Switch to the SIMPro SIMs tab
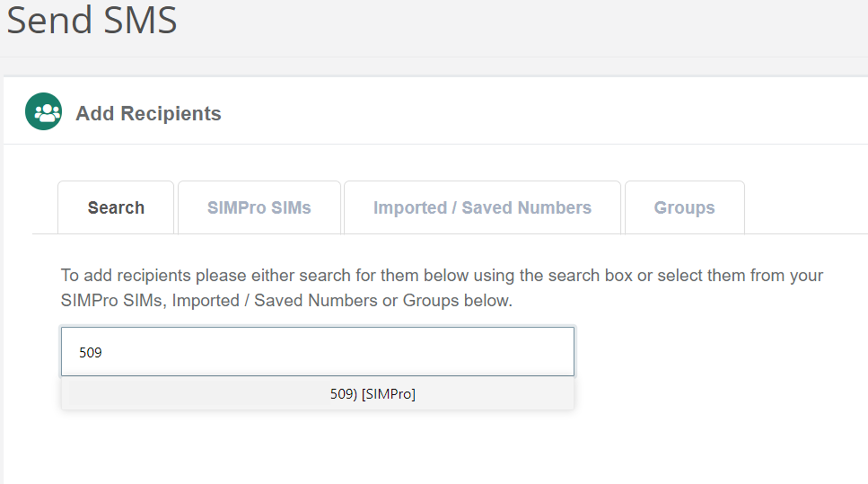This screenshot has height=484, width=868. click(x=259, y=208)
